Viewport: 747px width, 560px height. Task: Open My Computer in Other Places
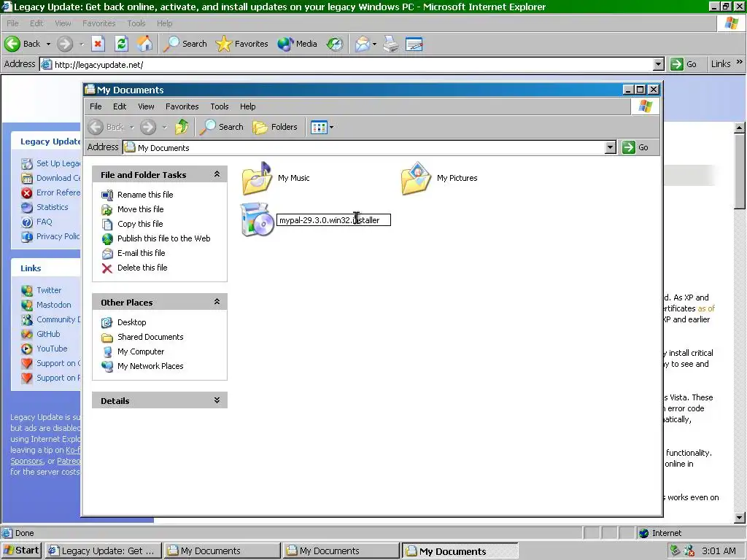point(141,351)
